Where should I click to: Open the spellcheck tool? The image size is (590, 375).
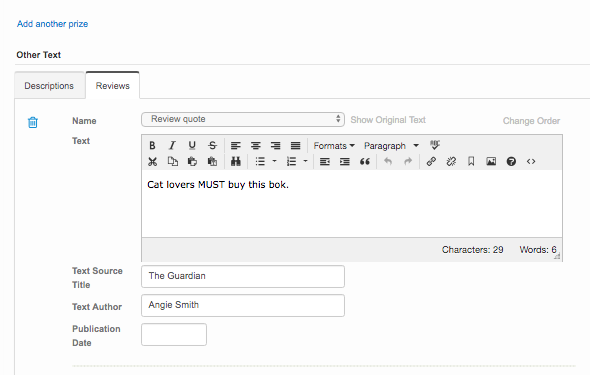pos(435,145)
